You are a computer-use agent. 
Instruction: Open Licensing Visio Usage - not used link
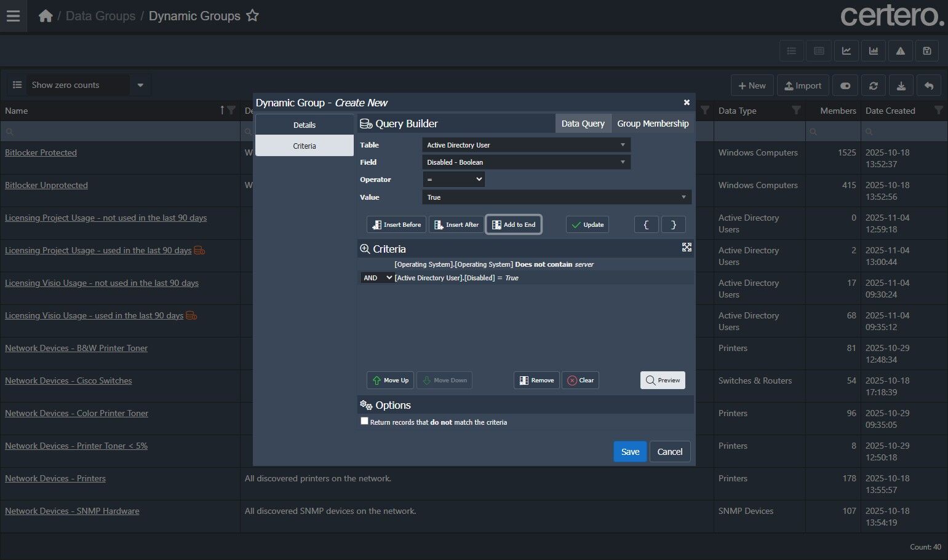click(102, 283)
